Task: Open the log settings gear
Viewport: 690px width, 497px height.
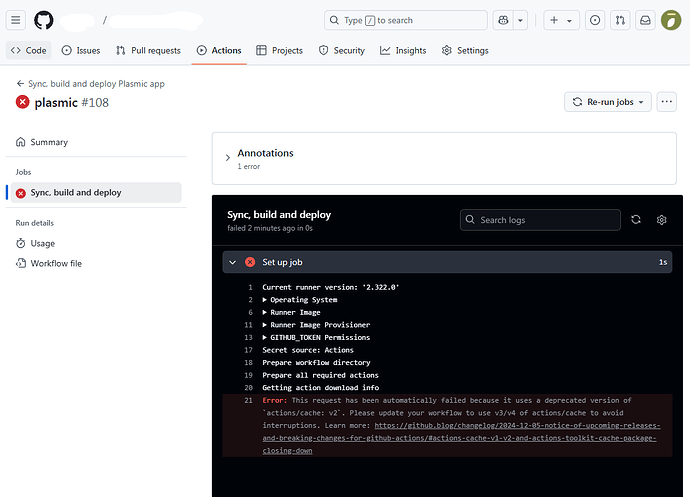Action: (661, 220)
